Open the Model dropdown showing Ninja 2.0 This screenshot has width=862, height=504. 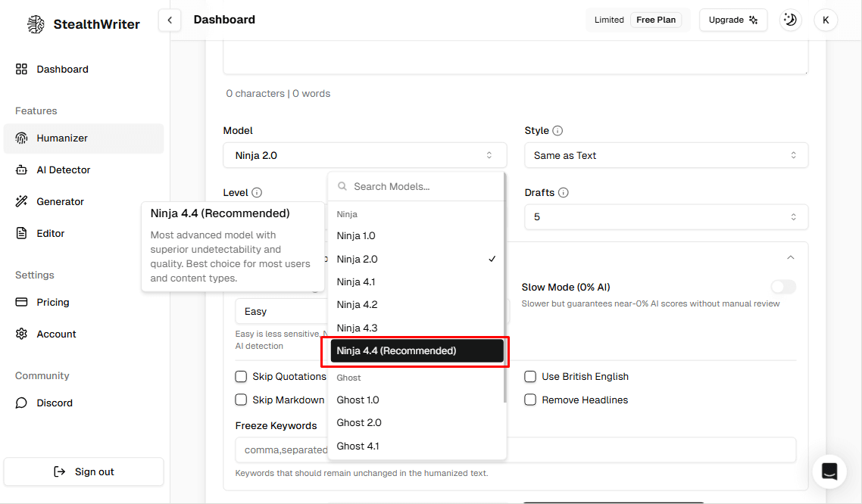coord(364,155)
